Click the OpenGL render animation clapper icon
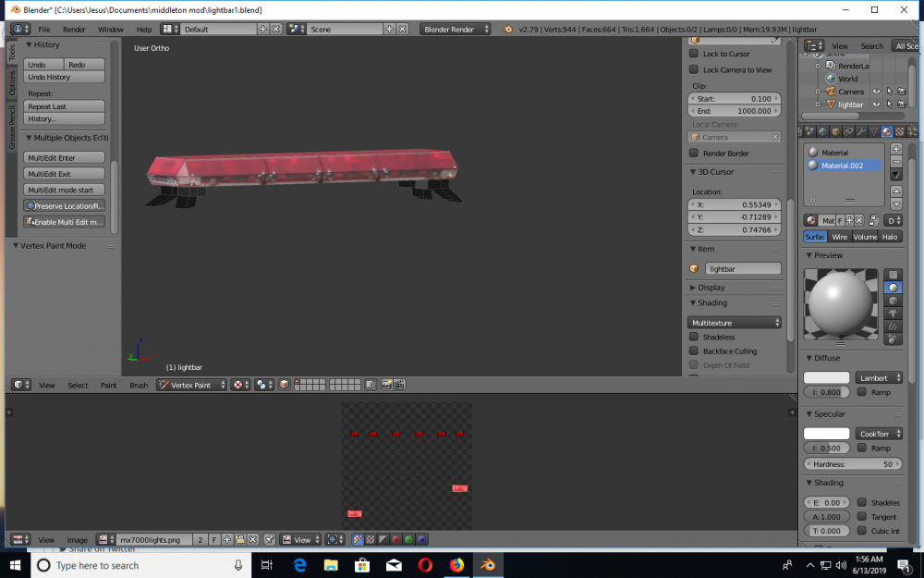The width and height of the screenshot is (924, 578). [399, 385]
